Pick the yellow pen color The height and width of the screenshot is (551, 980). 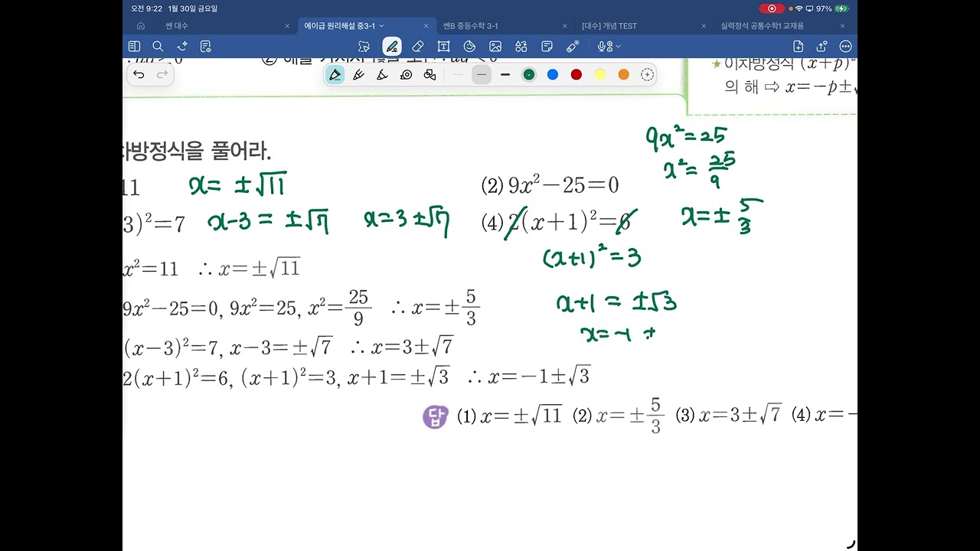point(600,74)
